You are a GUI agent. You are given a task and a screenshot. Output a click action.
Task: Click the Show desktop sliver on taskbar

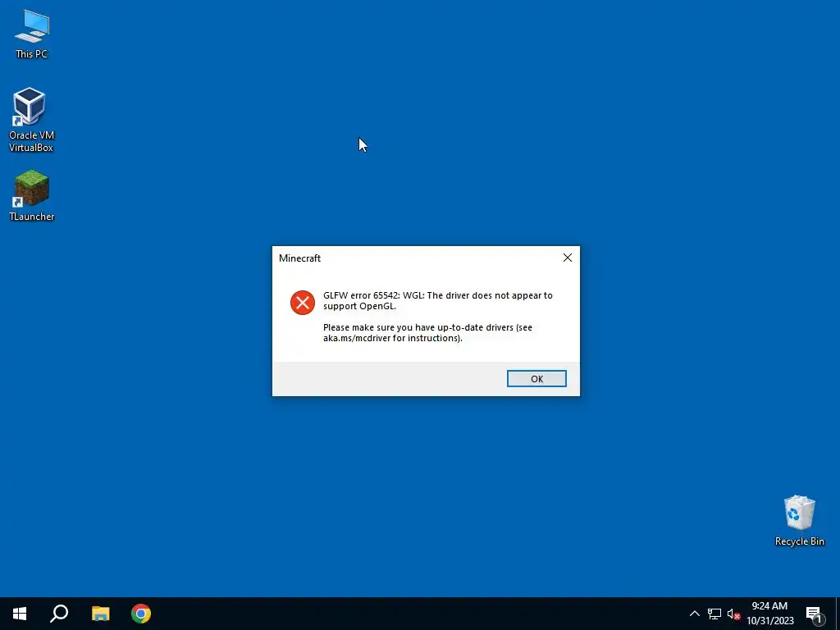click(x=838, y=614)
